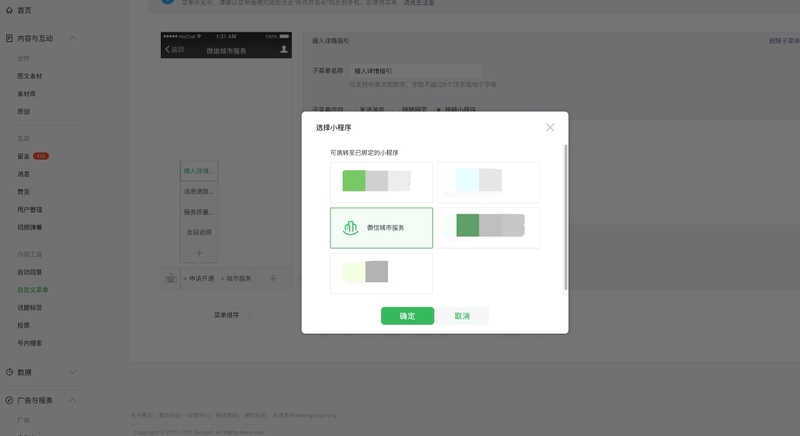The width and height of the screenshot is (800, 436).
Task: Click the 数据 clock icon in sidebar
Action: tap(9, 372)
